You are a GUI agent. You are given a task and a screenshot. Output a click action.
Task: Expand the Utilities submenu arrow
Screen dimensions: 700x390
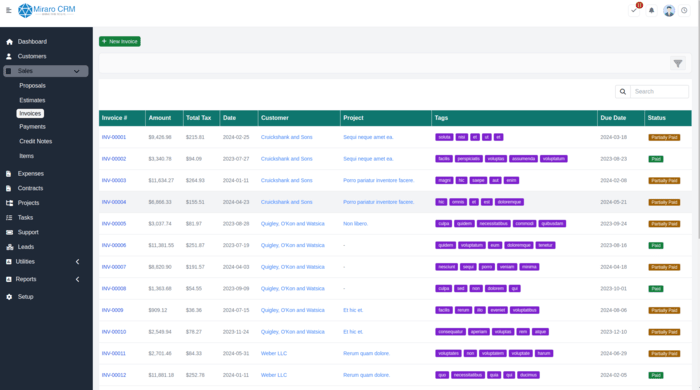(x=77, y=261)
